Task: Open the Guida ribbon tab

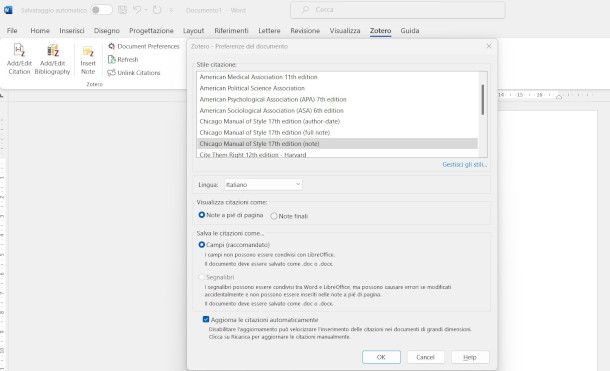Action: pyautogui.click(x=410, y=30)
